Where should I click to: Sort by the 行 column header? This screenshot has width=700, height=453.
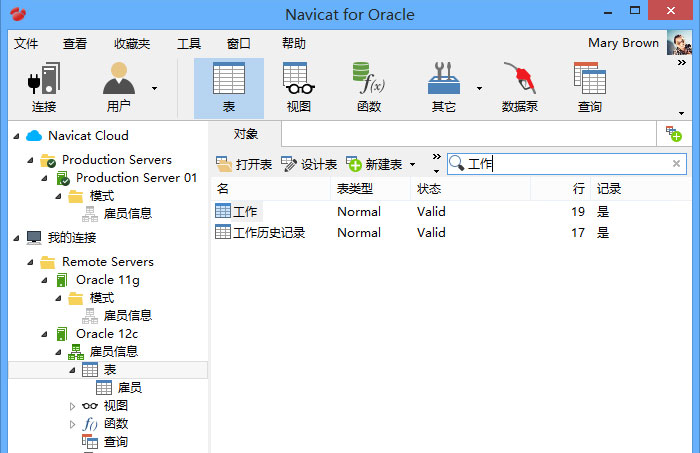point(561,189)
